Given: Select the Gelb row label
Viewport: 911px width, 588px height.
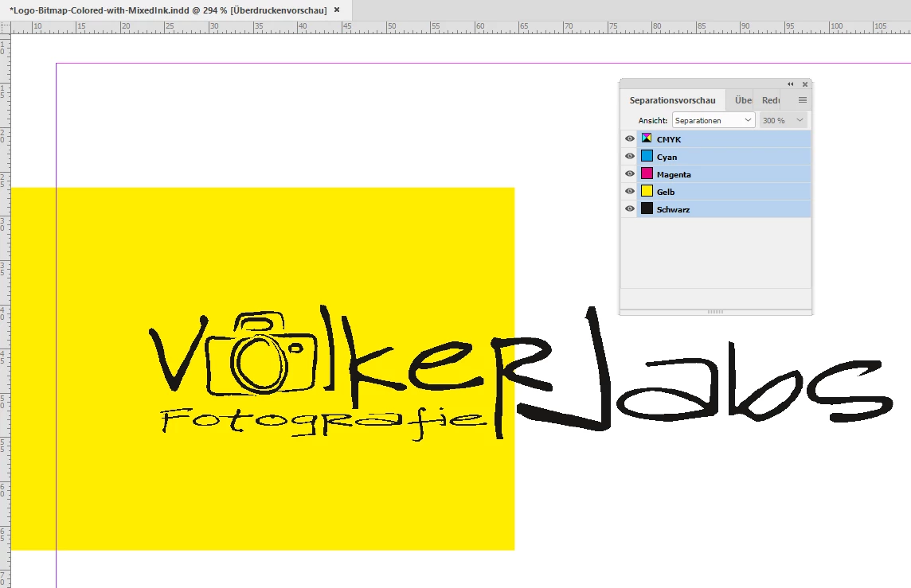Looking at the screenshot, I should (665, 192).
